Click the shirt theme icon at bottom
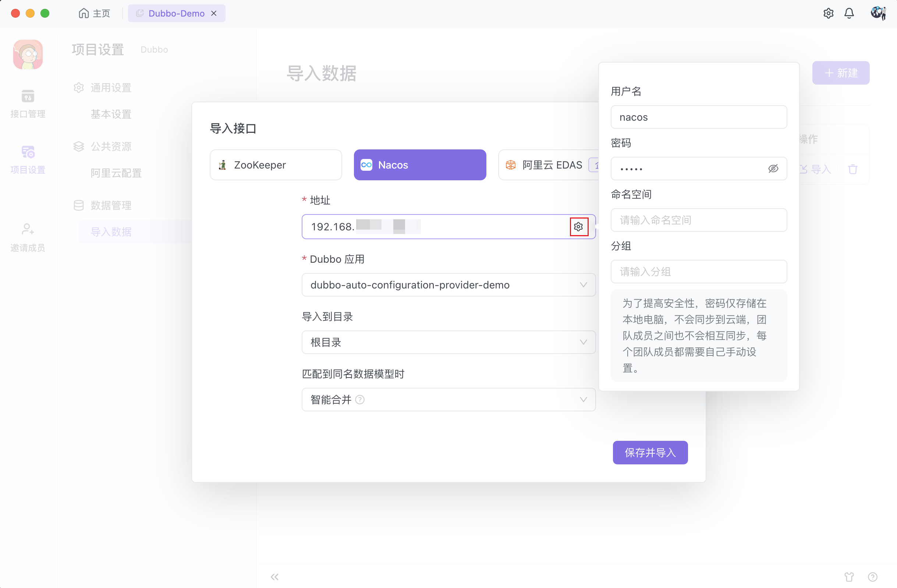The width and height of the screenshot is (897, 588). 849,577
